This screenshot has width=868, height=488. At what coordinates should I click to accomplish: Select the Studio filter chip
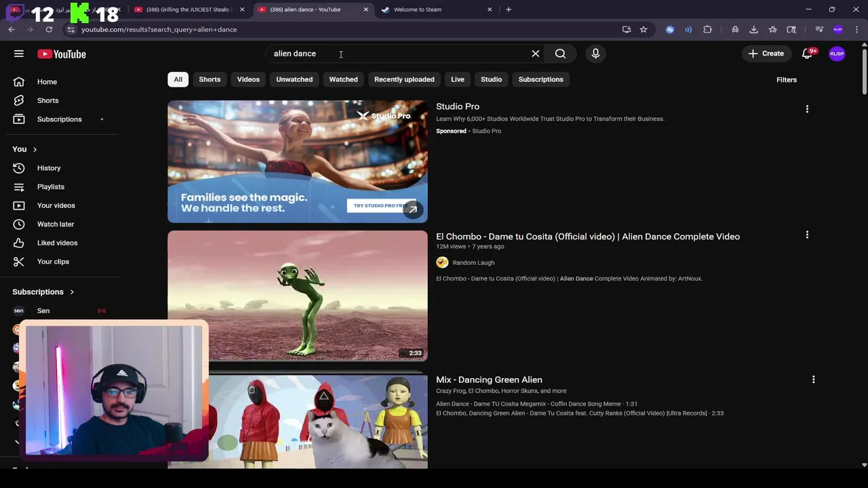(x=491, y=79)
